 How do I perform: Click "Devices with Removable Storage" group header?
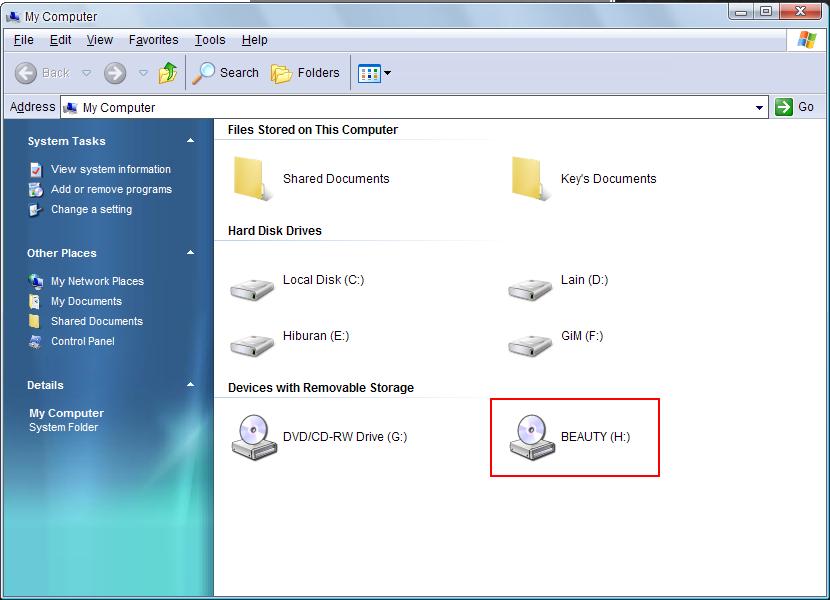coord(321,388)
